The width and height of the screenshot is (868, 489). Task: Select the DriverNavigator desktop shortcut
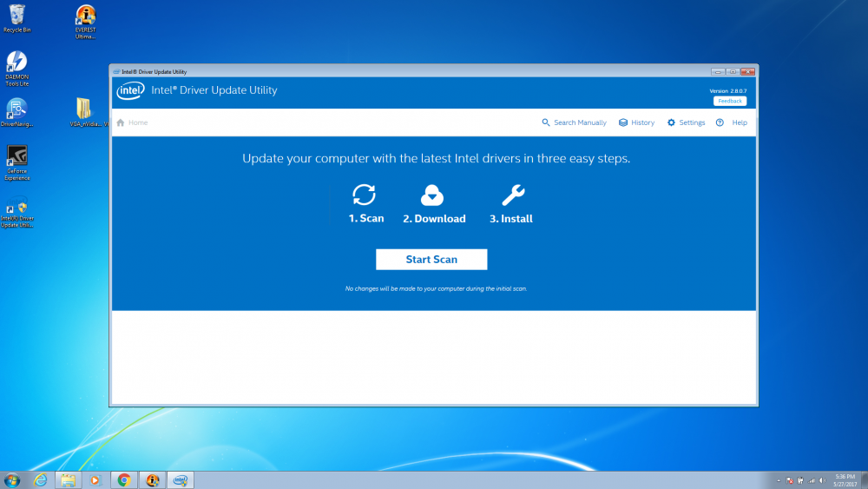tap(16, 112)
